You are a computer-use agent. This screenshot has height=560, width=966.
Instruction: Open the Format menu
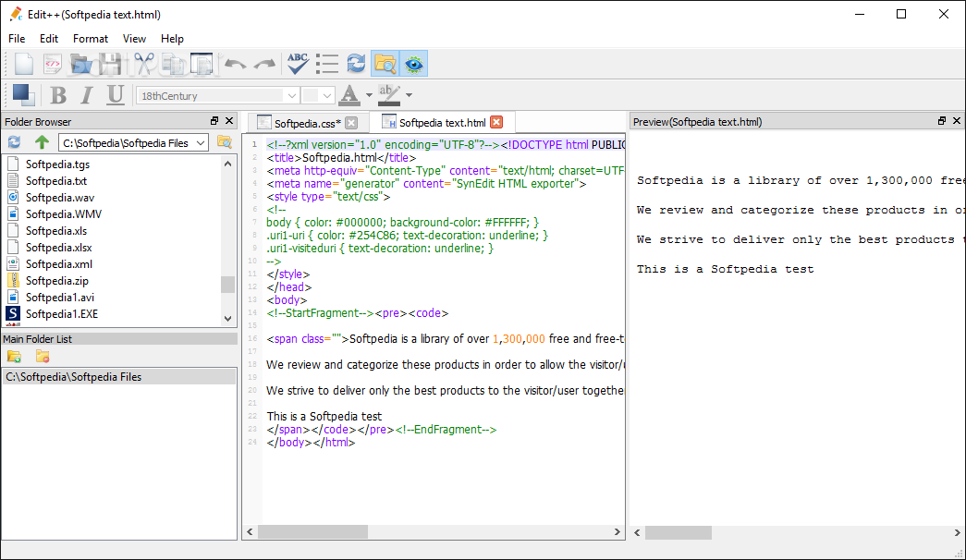tap(91, 38)
